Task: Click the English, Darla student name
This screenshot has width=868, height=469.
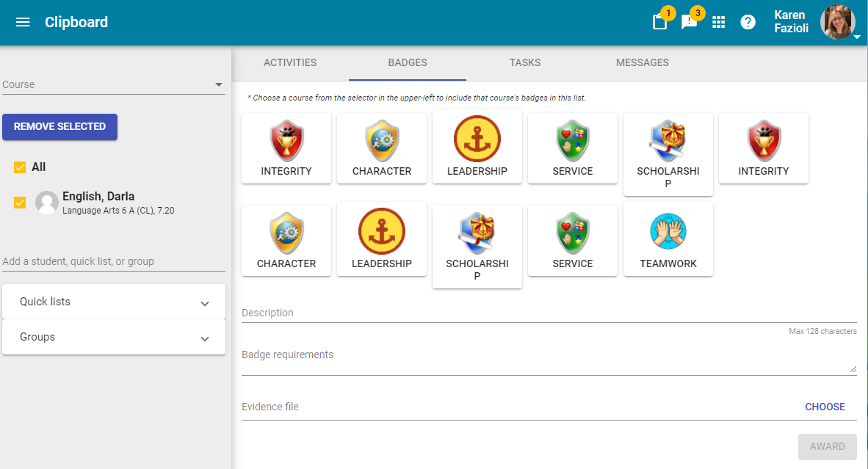Action: (98, 197)
